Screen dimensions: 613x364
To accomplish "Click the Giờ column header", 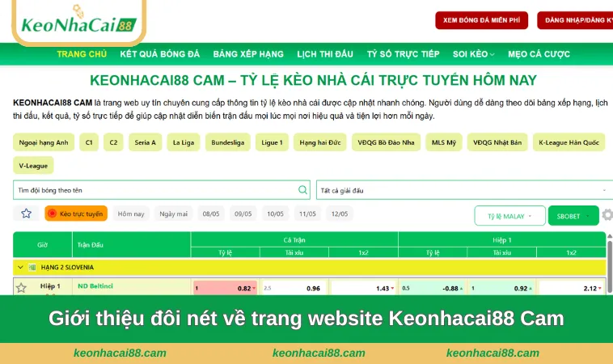I will point(42,245).
